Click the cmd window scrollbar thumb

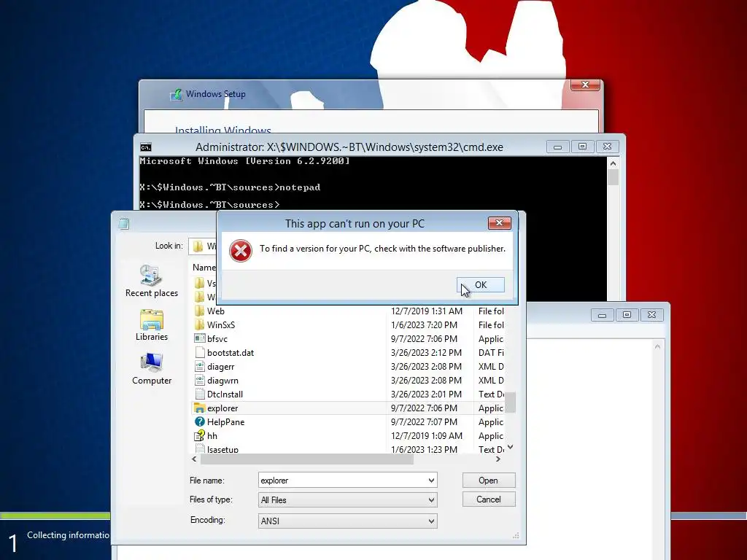coord(613,178)
